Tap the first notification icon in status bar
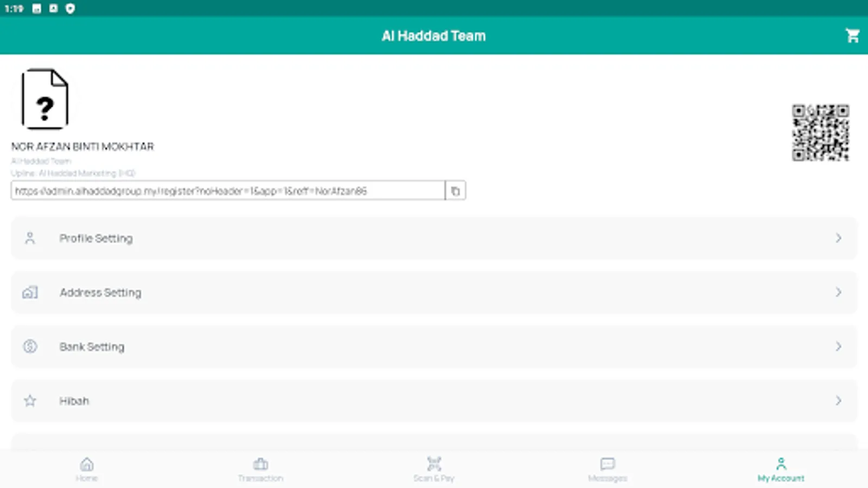The width and height of the screenshot is (868, 488). click(37, 9)
